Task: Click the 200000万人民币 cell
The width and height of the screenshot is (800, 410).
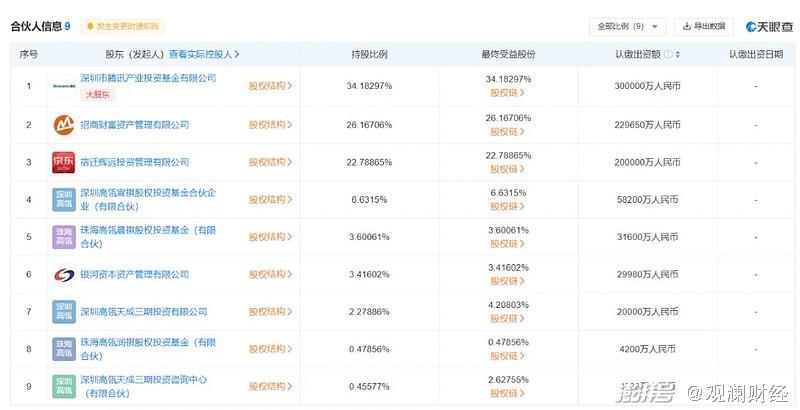Action: [647, 162]
